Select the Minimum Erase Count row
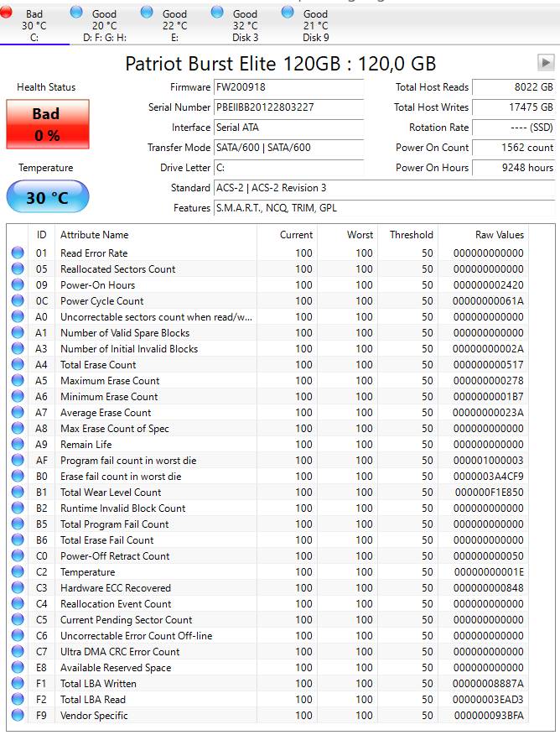Image resolution: width=560 pixels, height=735 pixels. pyautogui.click(x=267, y=397)
